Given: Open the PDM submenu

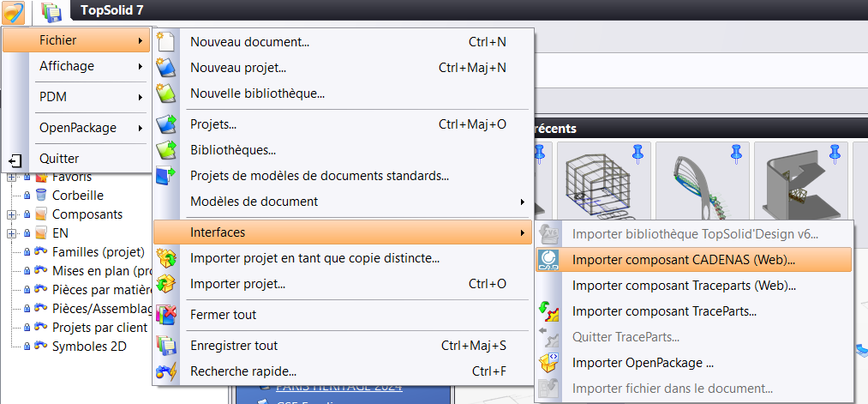Looking at the screenshot, I should click(76, 97).
